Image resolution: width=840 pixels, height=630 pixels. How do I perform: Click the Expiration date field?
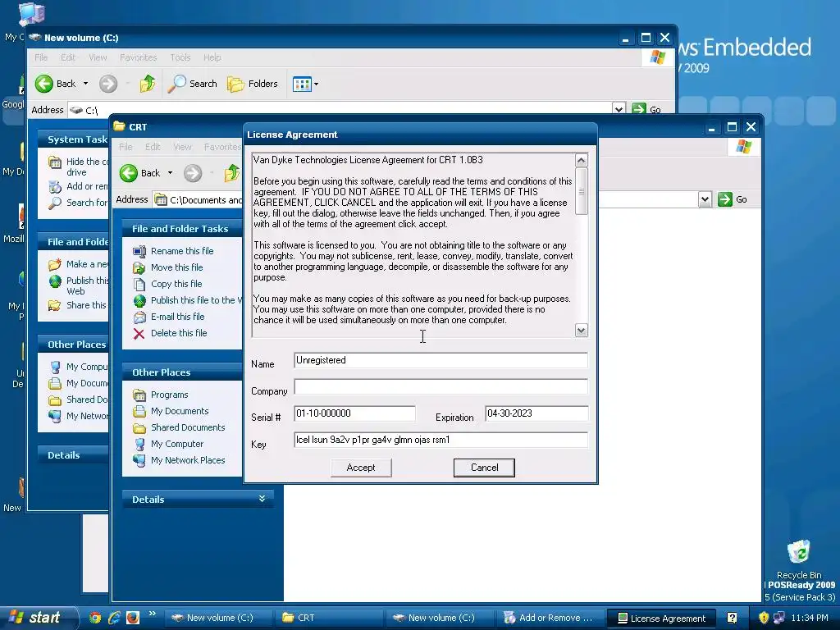[x=536, y=413]
